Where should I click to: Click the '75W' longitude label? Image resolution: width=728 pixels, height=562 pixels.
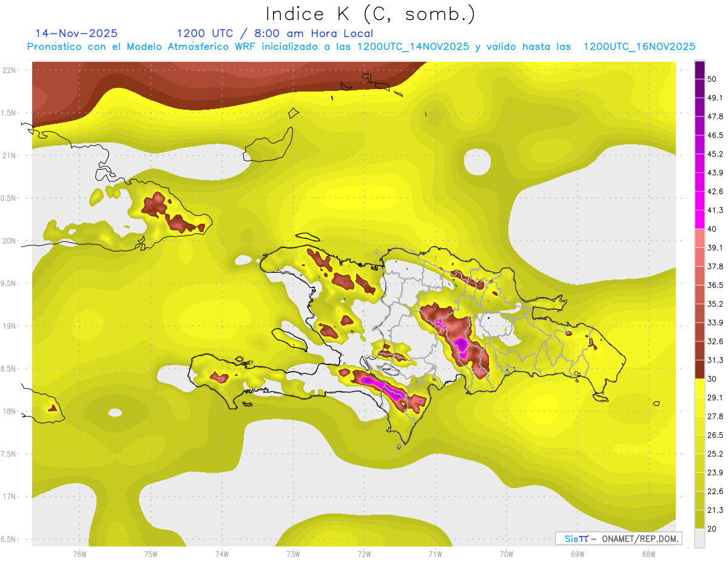point(150,554)
